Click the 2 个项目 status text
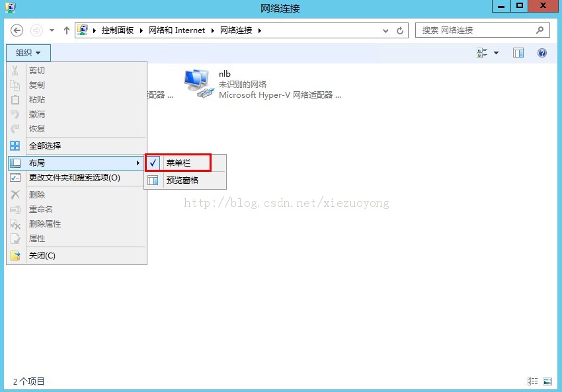The height and width of the screenshot is (392, 562). point(29,381)
